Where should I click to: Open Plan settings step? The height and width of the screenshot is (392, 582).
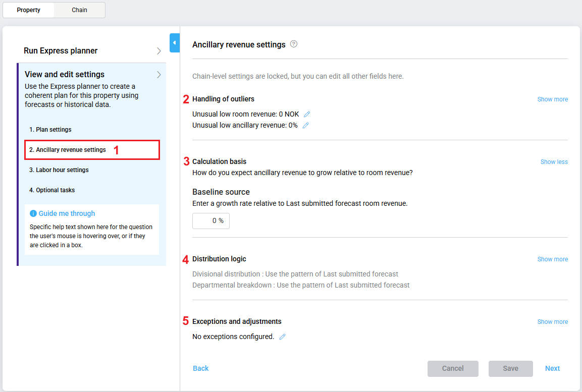(x=50, y=130)
